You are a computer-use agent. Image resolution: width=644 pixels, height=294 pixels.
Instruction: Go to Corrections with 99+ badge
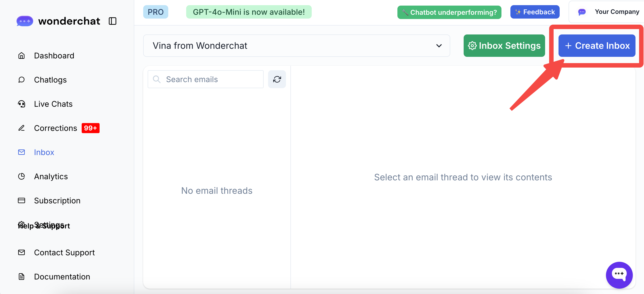55,128
